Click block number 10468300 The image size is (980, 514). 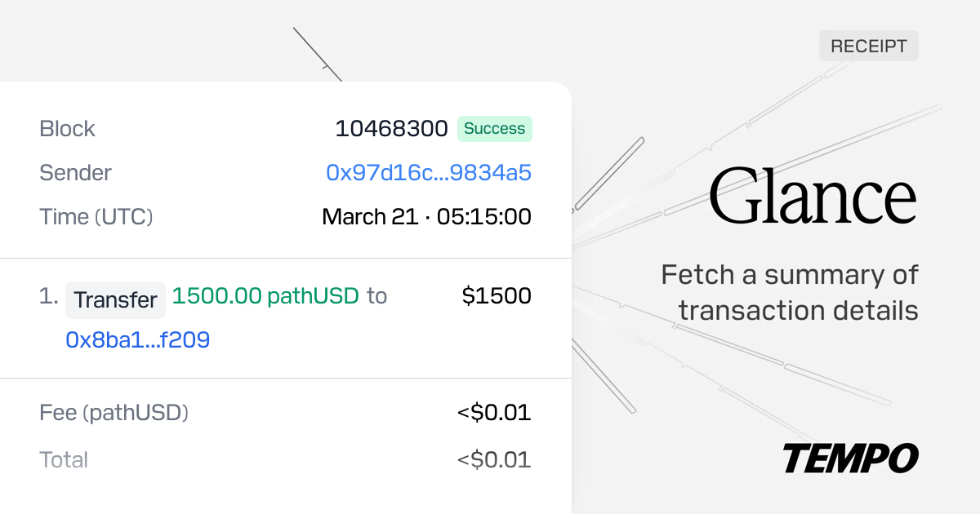pyautogui.click(x=391, y=129)
